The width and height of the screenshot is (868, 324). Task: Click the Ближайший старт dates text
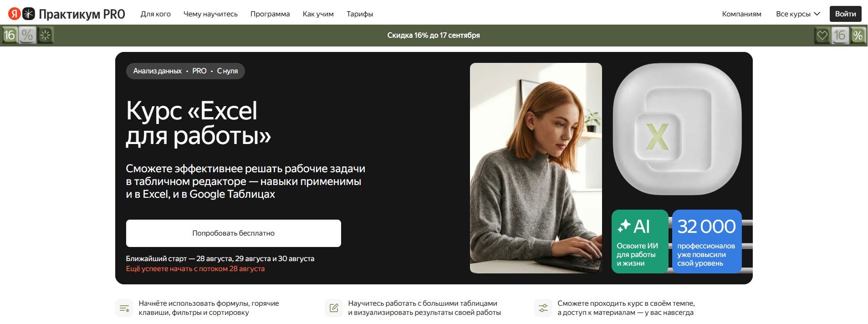point(220,258)
